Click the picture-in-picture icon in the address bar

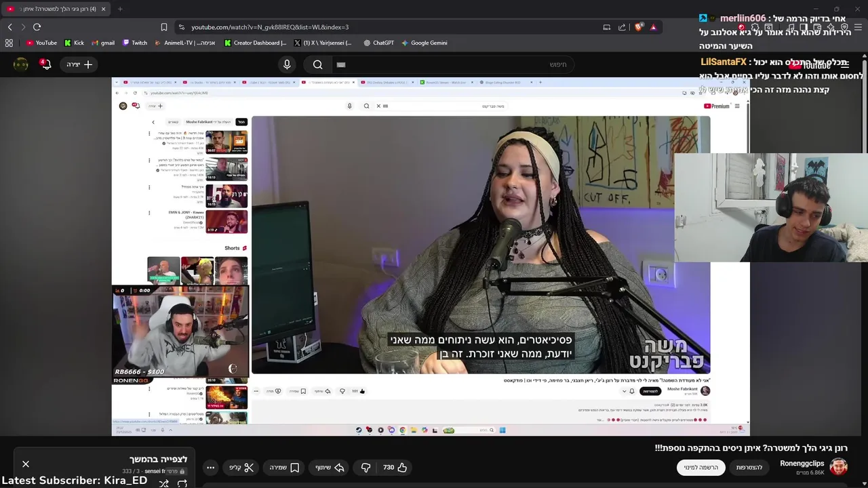coord(607,27)
